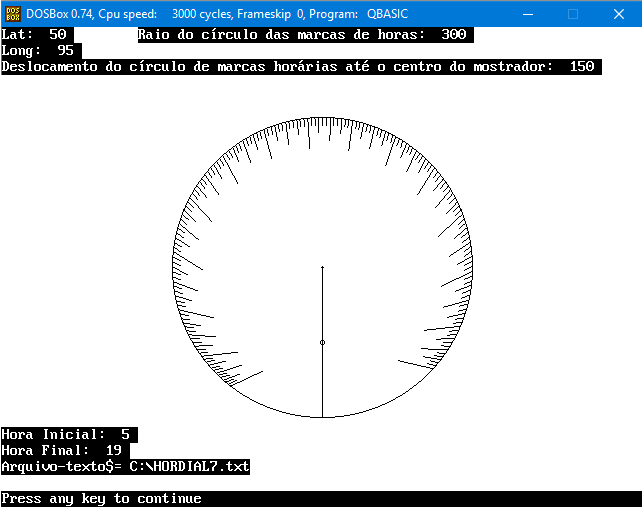Click the top end of the vertical gnomon line
642x507 pixels.
point(322,267)
